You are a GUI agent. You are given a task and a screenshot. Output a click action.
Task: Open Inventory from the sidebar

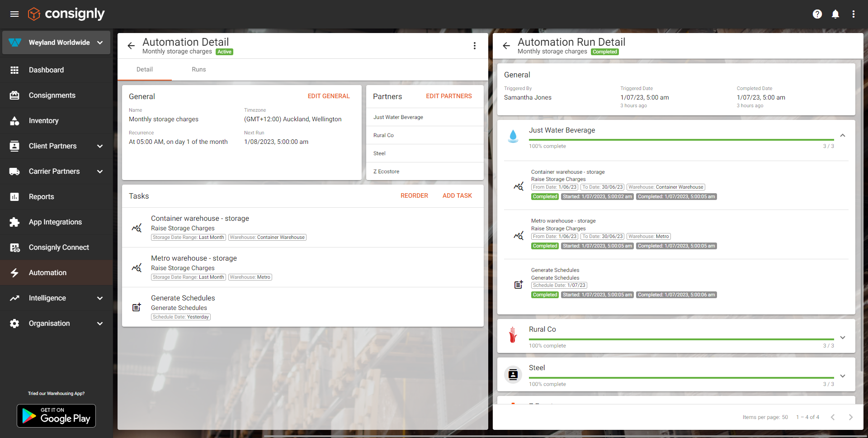pos(43,121)
